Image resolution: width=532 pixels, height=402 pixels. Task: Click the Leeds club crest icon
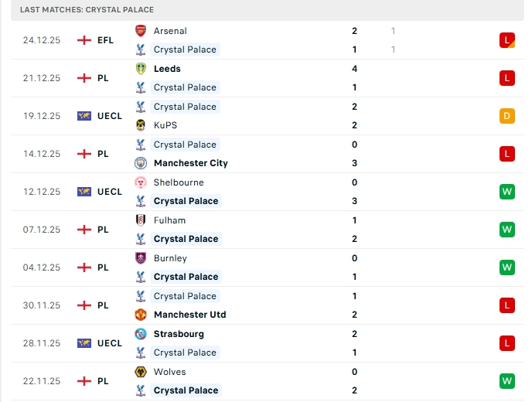tap(140, 69)
